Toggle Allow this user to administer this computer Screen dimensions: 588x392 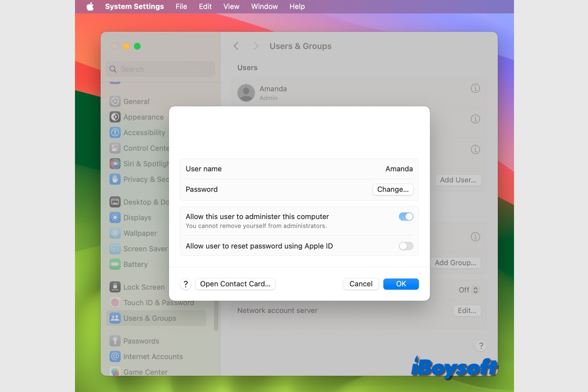point(406,217)
